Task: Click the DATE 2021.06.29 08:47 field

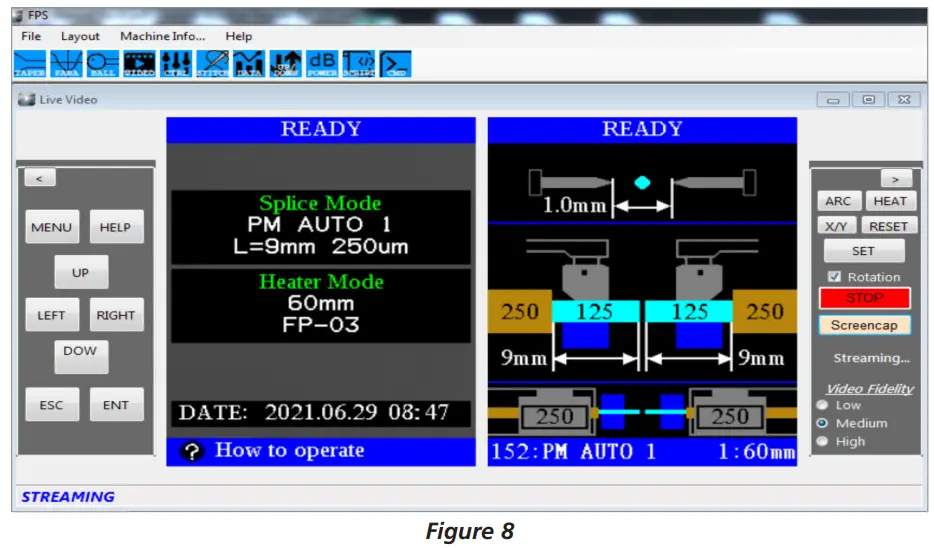Action: pyautogui.click(x=320, y=412)
